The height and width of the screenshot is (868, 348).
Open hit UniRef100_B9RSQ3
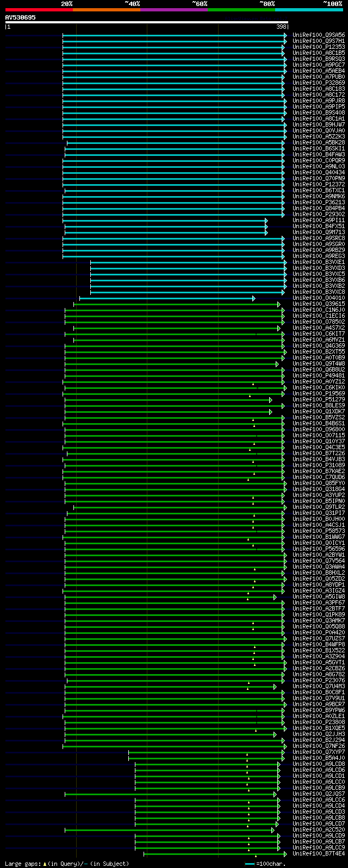[319, 59]
